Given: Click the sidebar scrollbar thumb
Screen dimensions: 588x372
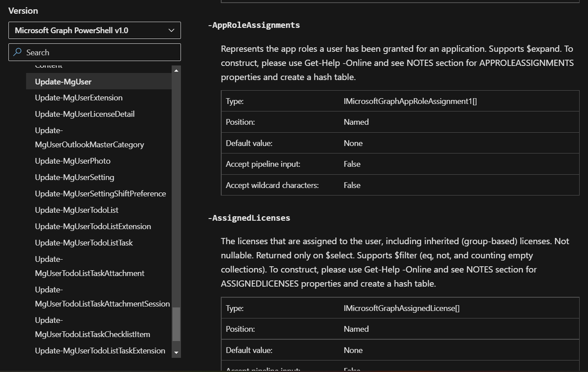Looking at the screenshot, I should 176,324.
